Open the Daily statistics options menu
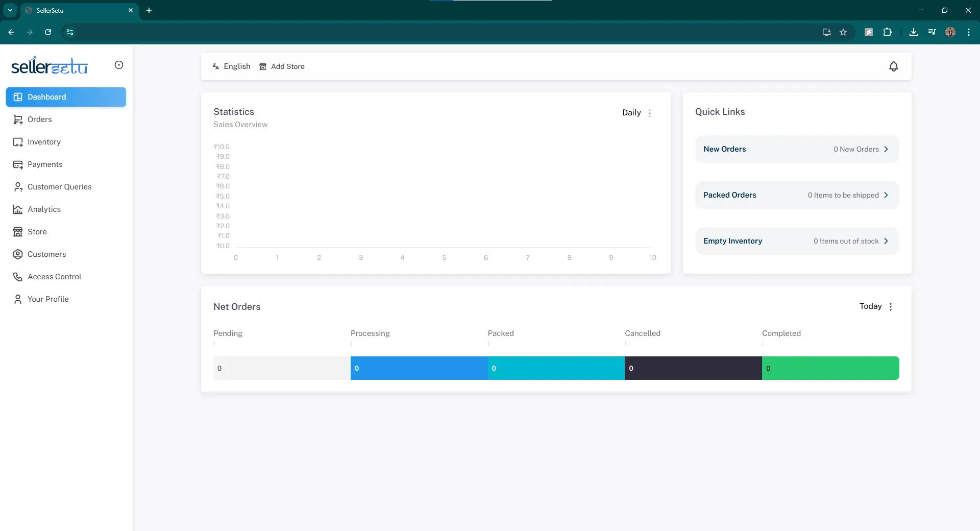 coord(650,113)
